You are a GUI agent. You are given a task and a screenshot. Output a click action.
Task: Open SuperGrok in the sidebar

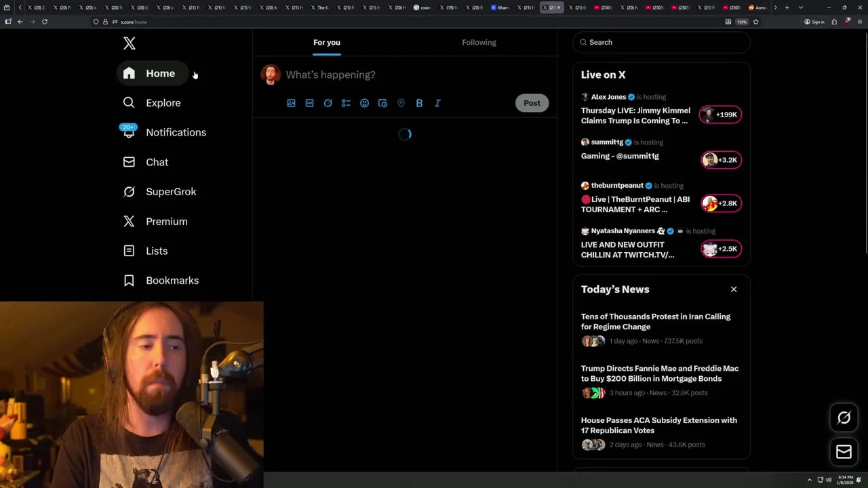coord(160,192)
